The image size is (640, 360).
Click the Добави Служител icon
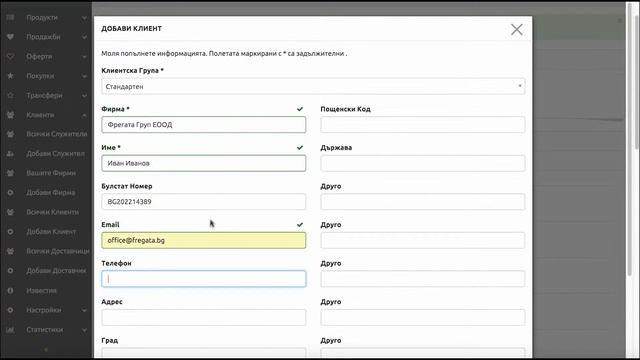click(x=11, y=154)
